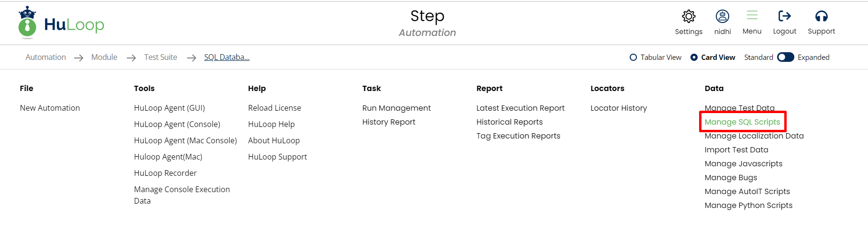Click the HuLoop robot logo
This screenshot has height=230, width=868.
pos(27,23)
